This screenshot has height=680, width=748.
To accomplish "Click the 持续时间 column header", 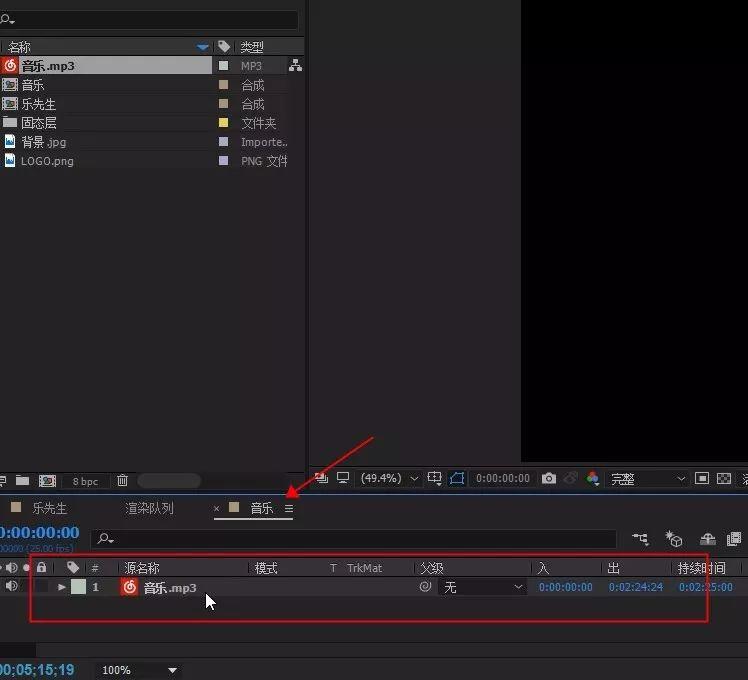I will click(701, 568).
